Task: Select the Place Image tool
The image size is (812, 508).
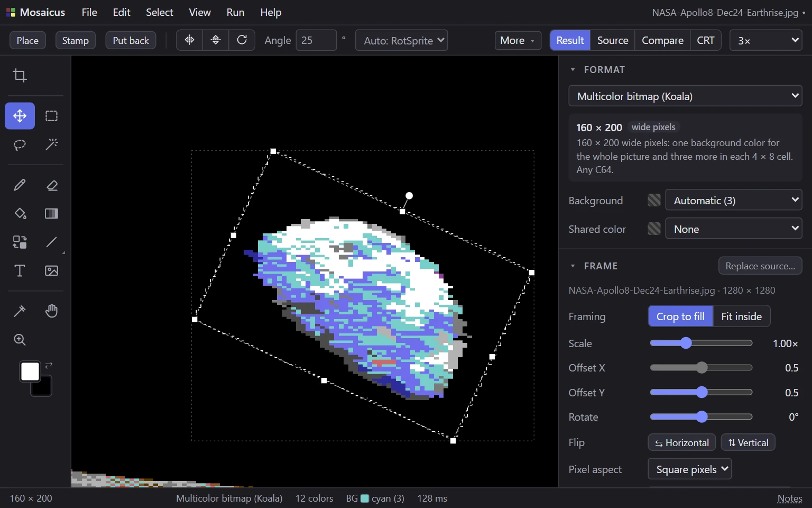Action: point(51,271)
